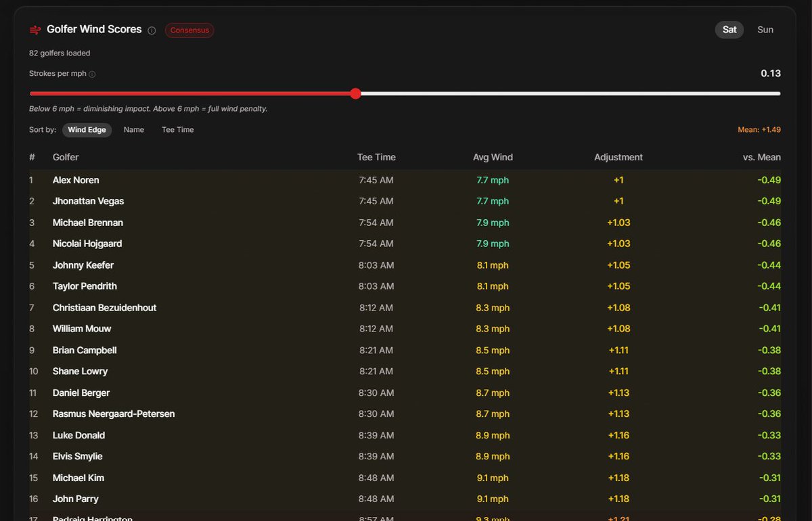812x521 pixels.
Task: Select golfer Brian Campbell
Action: pos(85,350)
